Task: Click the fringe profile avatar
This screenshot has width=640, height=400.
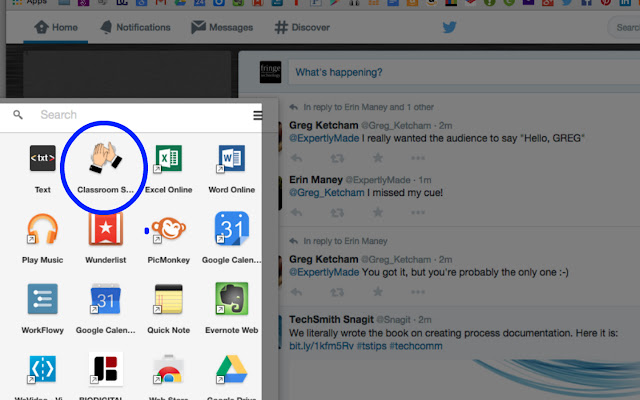Action: tap(270, 72)
